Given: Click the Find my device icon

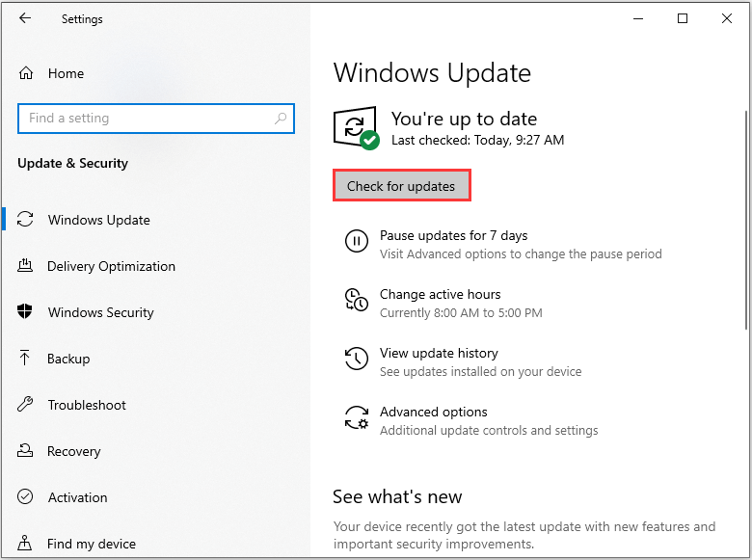Looking at the screenshot, I should click(x=25, y=543).
